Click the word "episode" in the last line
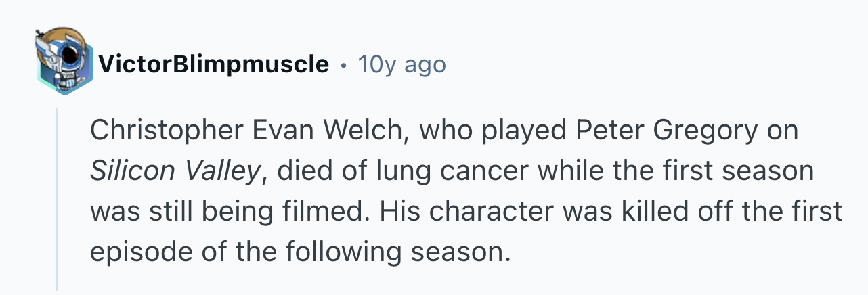This screenshot has height=295, width=868. (x=137, y=252)
